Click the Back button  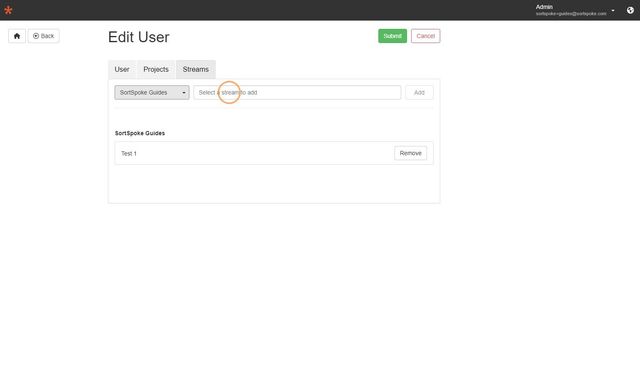point(44,36)
